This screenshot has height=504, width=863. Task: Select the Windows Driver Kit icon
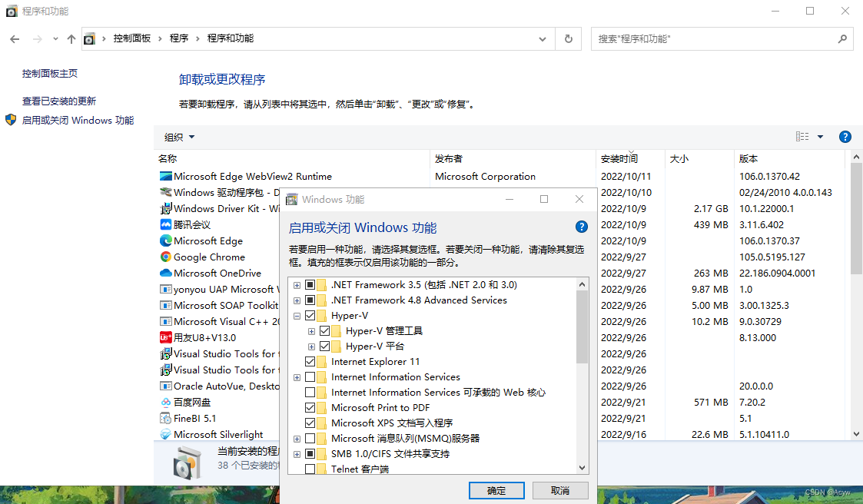(x=166, y=208)
